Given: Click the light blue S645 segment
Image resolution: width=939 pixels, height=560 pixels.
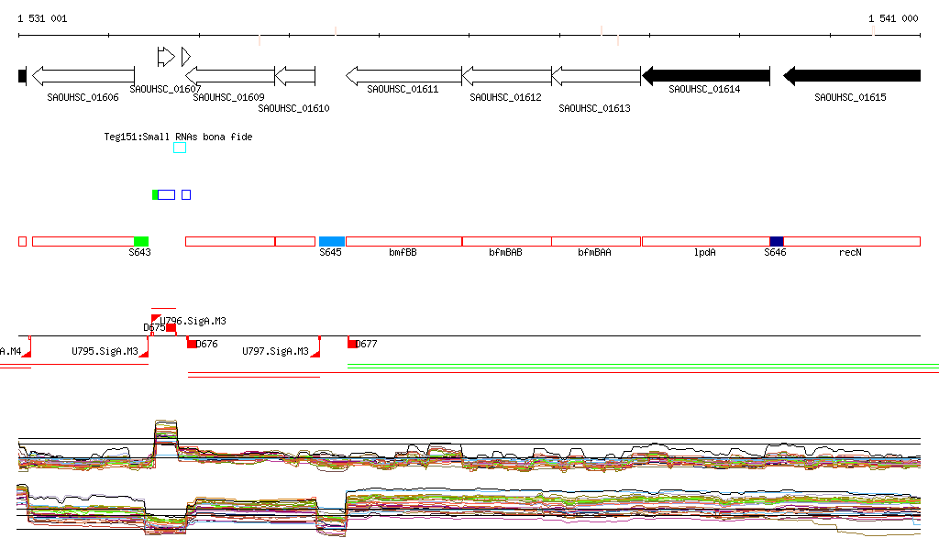Looking at the screenshot, I should (x=331, y=241).
